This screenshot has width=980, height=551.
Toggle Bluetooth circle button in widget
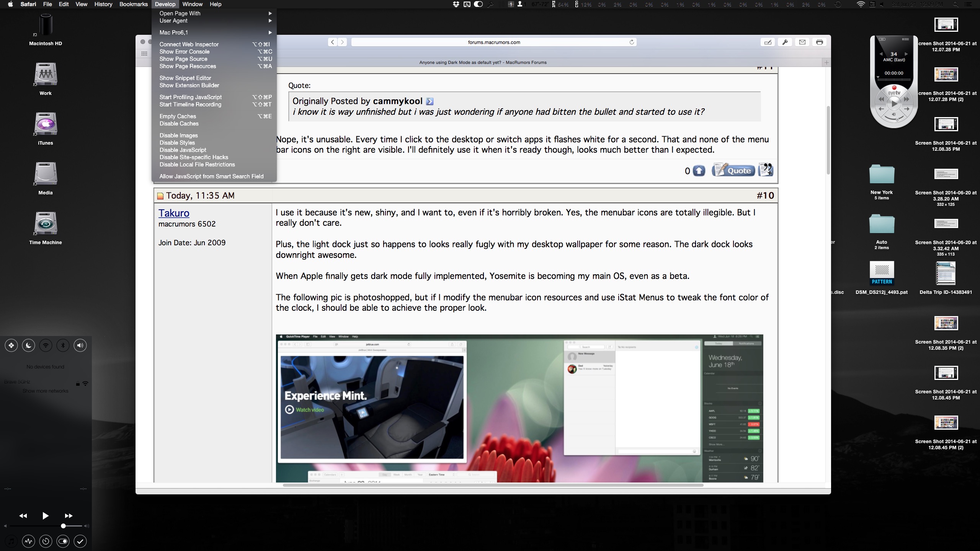coord(63,346)
